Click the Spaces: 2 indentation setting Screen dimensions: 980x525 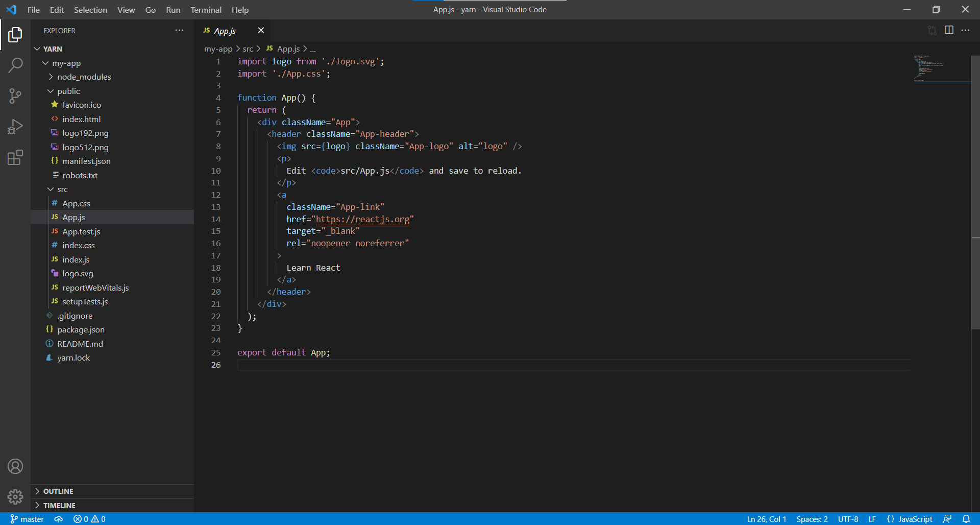coord(812,519)
